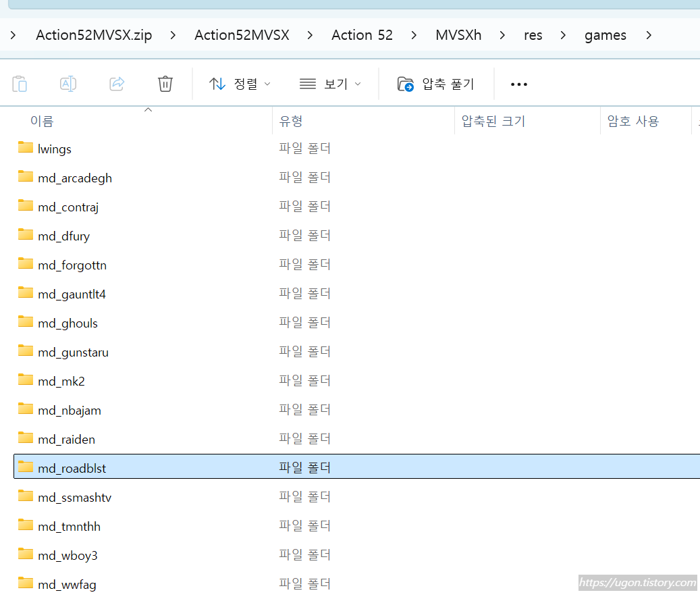Go to res in the breadcrumb

click(533, 35)
